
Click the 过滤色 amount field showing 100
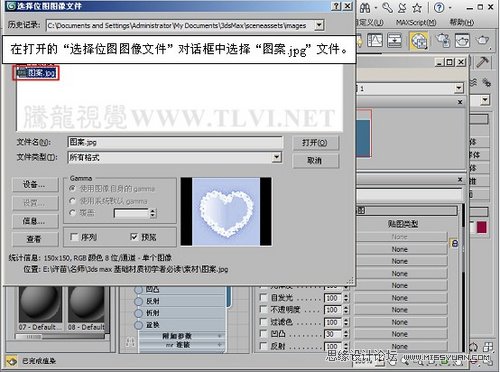pos(332,322)
